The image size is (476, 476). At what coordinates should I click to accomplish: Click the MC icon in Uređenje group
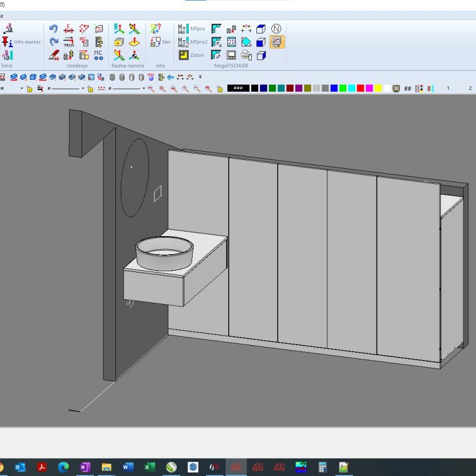(98, 55)
